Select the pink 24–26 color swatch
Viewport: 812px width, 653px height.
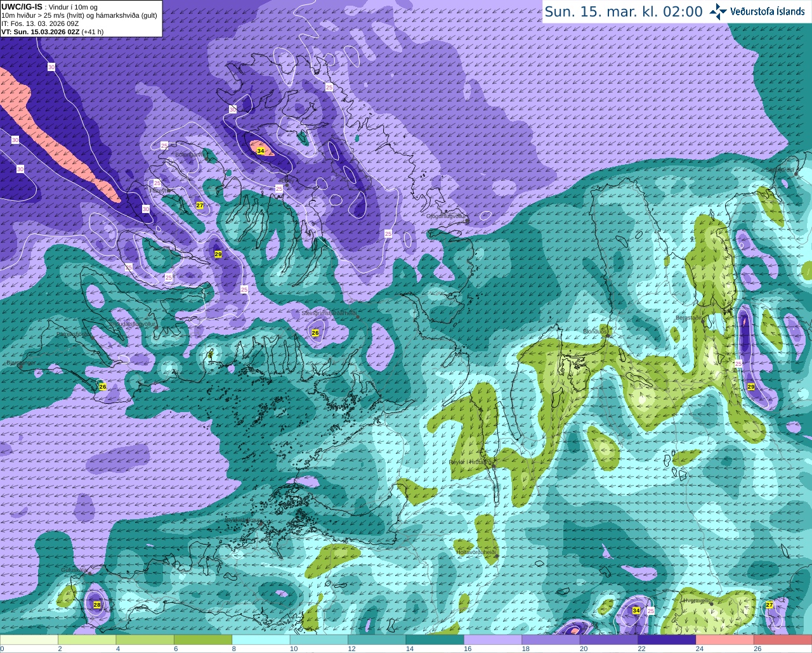(x=724, y=640)
